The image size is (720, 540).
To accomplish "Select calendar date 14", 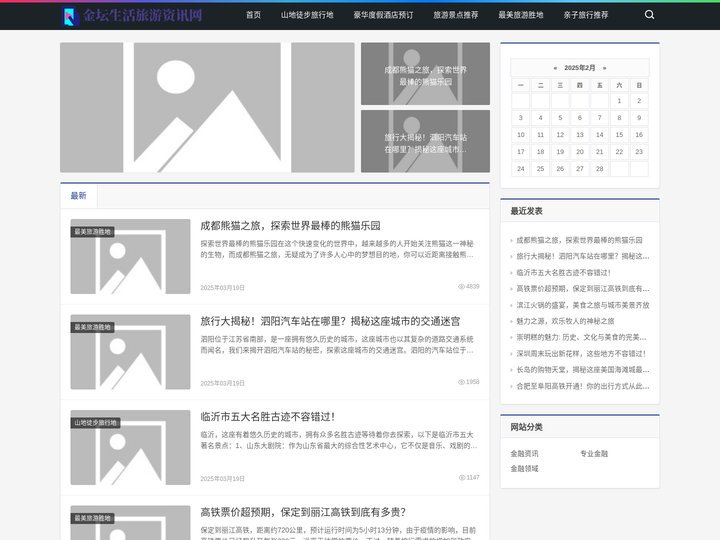I will tap(599, 135).
